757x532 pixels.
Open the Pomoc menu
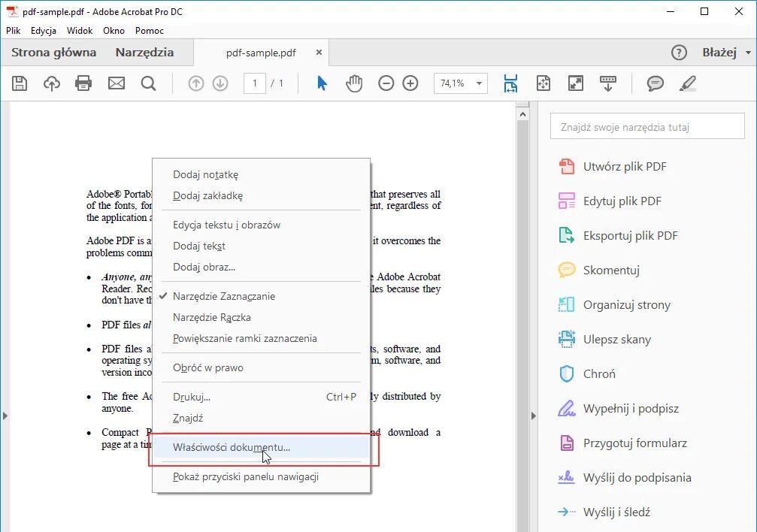click(x=149, y=30)
